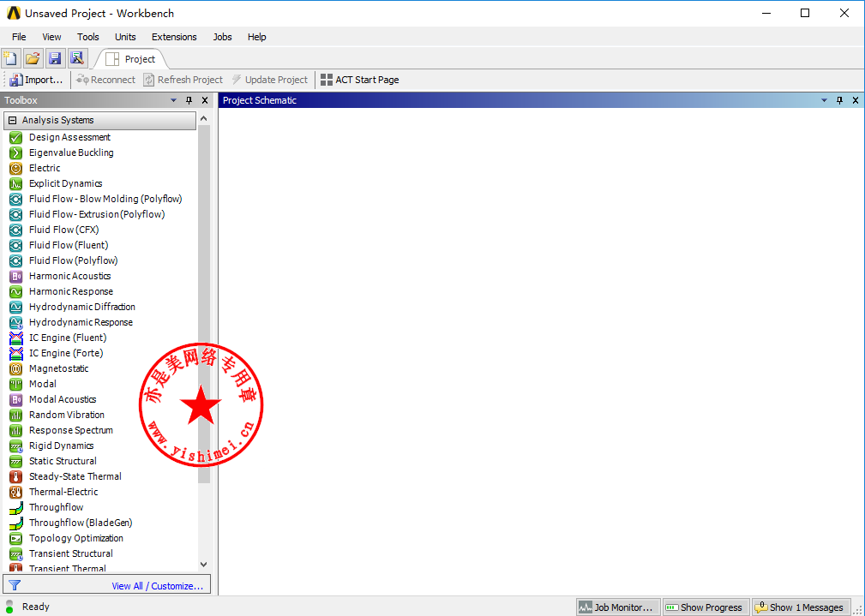Viewport: 865px width, 616px height.
Task: Click the Harmonic Acoustics icon
Action: [x=16, y=276]
